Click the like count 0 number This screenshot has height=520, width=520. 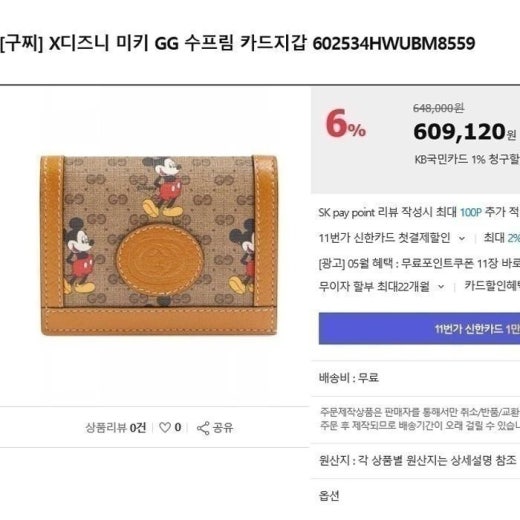coord(178,427)
